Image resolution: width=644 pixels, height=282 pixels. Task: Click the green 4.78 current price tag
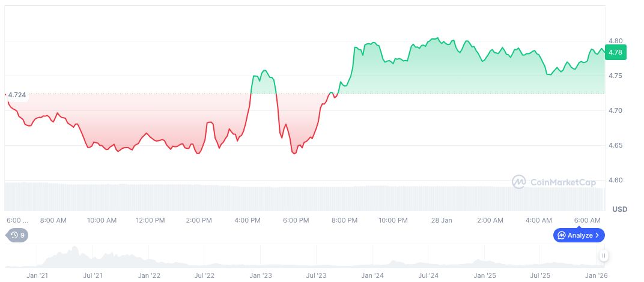click(615, 53)
